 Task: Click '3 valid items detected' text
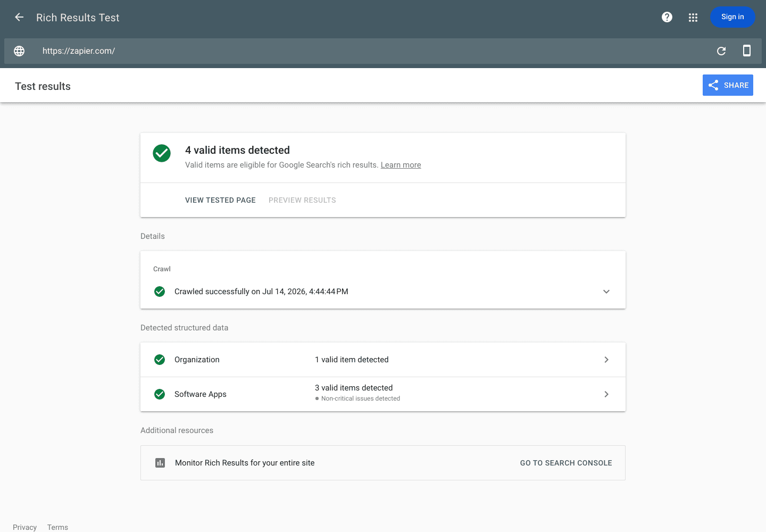click(x=354, y=388)
